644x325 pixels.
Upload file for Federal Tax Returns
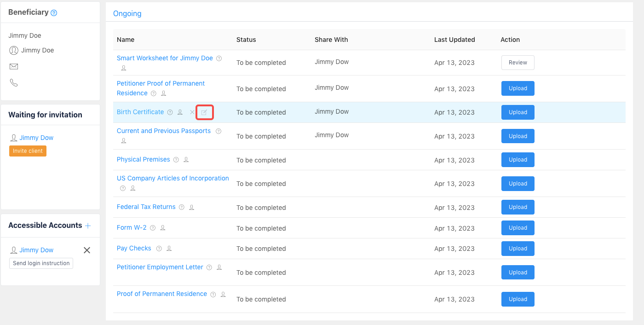pyautogui.click(x=517, y=207)
